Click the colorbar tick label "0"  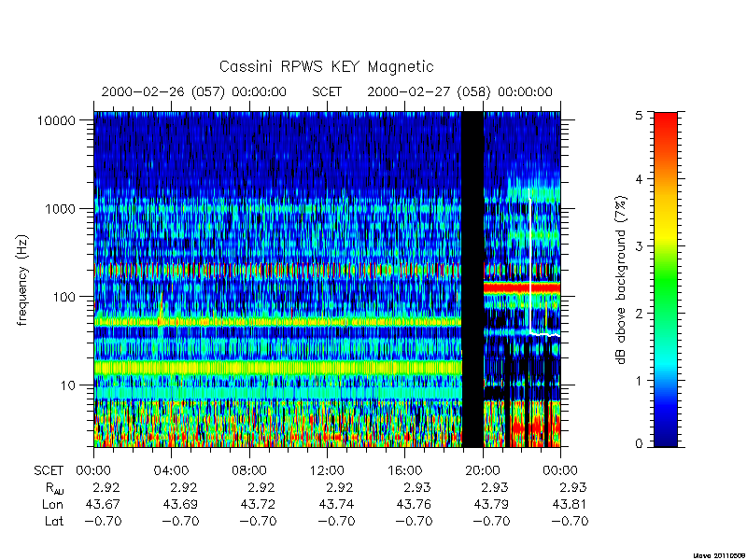click(x=639, y=444)
